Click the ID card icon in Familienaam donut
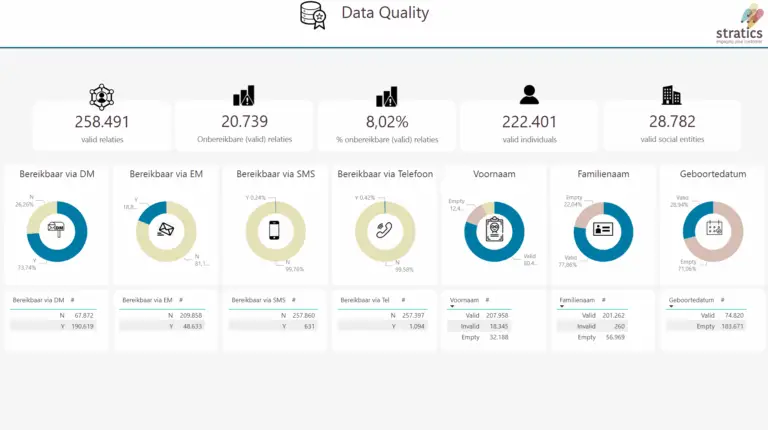Image resolution: width=768 pixels, height=430 pixels. (604, 230)
